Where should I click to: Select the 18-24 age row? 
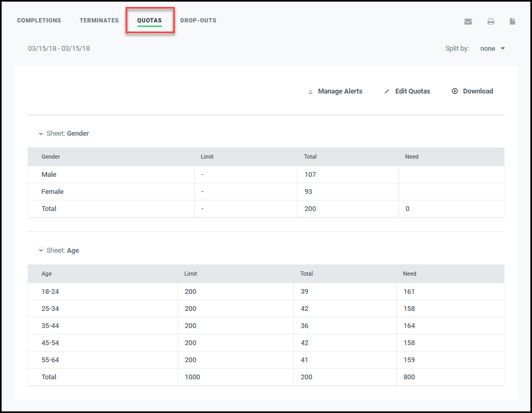click(266, 292)
